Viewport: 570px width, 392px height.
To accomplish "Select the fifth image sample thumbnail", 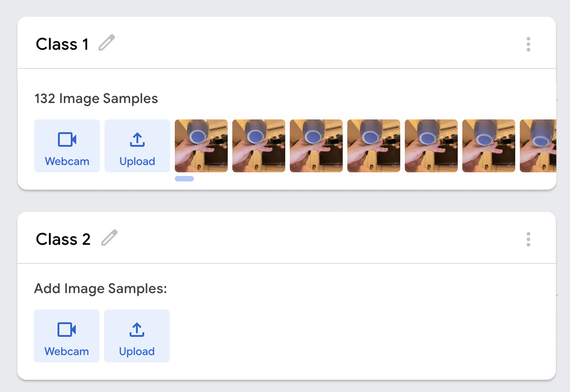I will (431, 146).
